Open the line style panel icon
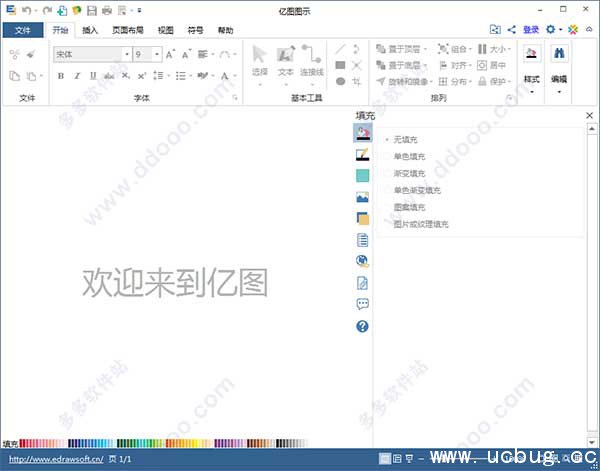This screenshot has height=471, width=600. pos(362,155)
